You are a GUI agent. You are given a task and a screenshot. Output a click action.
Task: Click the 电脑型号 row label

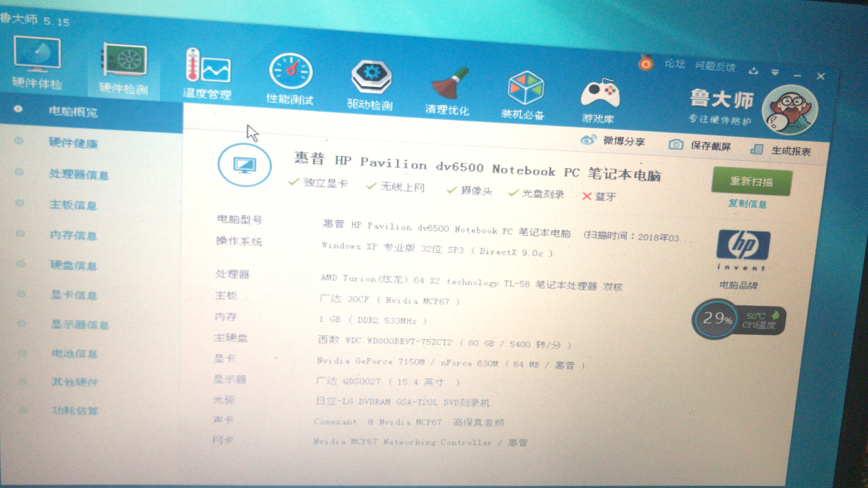point(240,220)
